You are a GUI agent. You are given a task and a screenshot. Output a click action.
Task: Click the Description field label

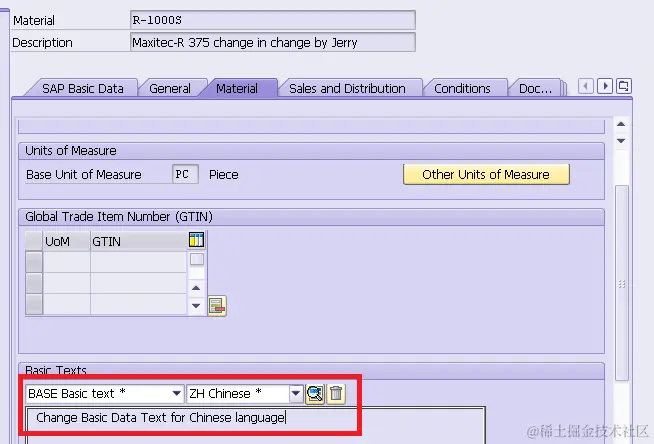pyautogui.click(x=42, y=43)
